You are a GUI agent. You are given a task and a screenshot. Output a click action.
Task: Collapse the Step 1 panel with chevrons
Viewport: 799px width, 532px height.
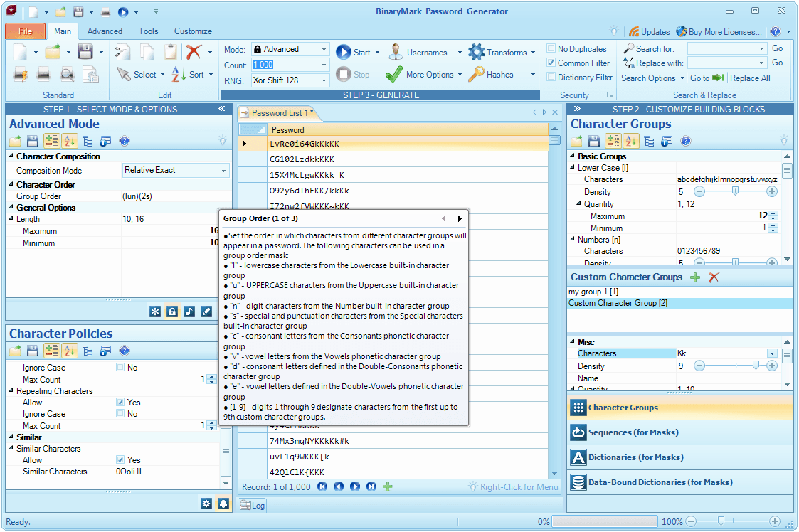(x=222, y=109)
